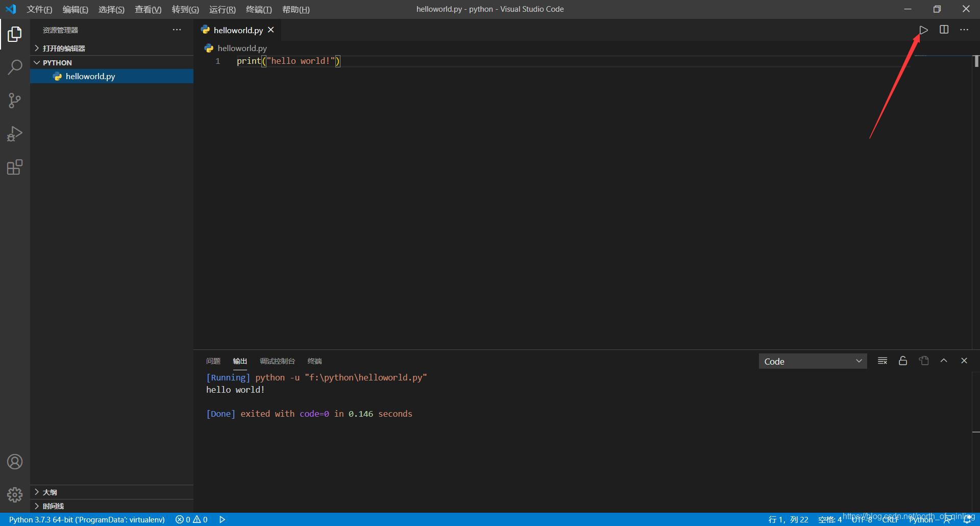Viewport: 980px width, 526px height.
Task: Expand the 时间线 timeline section
Action: click(x=112, y=506)
